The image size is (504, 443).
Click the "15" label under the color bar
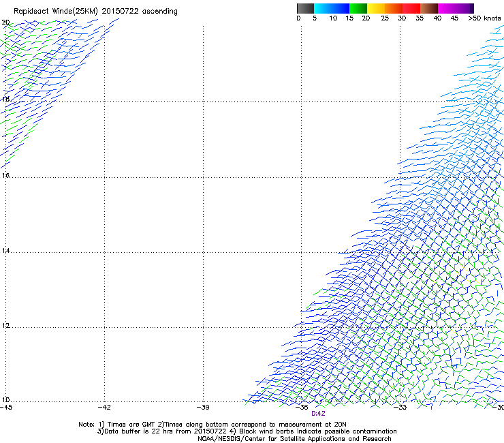click(349, 18)
